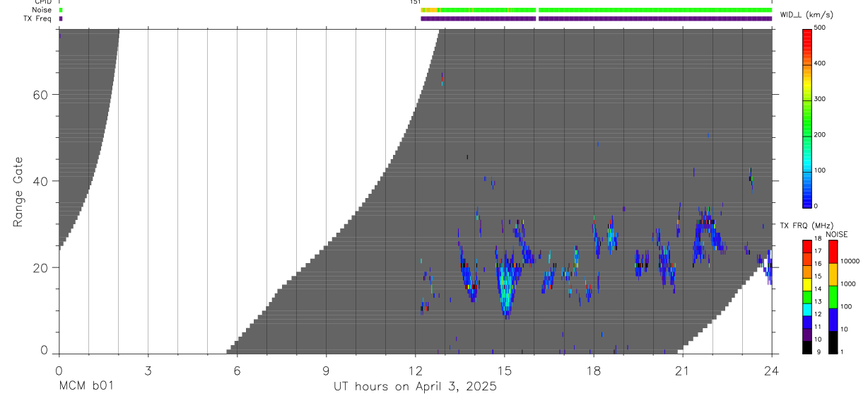This screenshot has width=868, height=401.
Task: Click the "200" label on width color bar
Action: pos(820,134)
